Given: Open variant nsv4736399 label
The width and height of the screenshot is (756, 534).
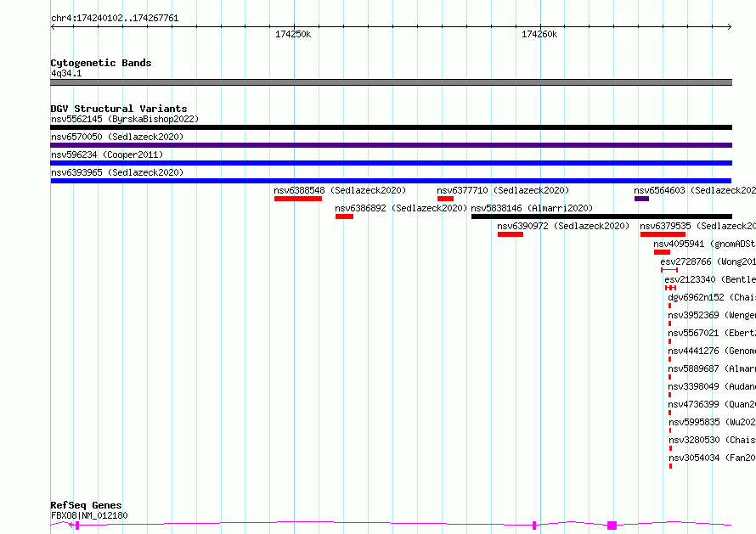Looking at the screenshot, I should 712,404.
